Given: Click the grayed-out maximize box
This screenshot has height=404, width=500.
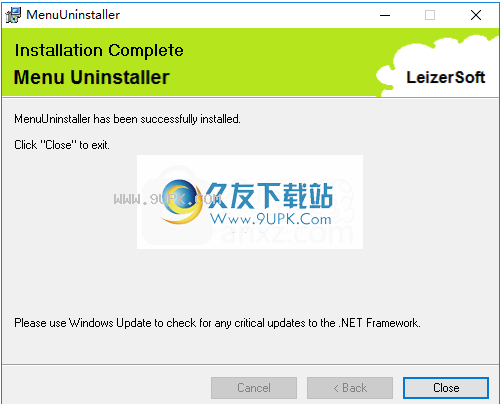Looking at the screenshot, I should point(430,15).
